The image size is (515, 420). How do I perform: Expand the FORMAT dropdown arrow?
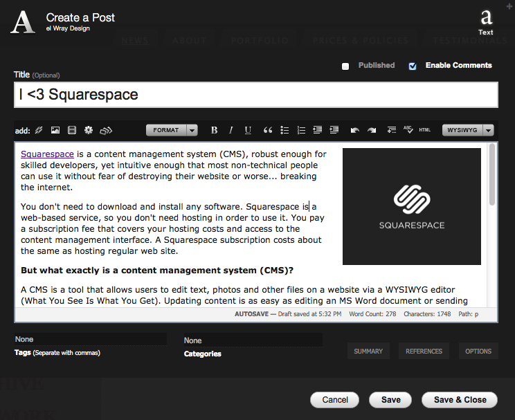point(192,130)
